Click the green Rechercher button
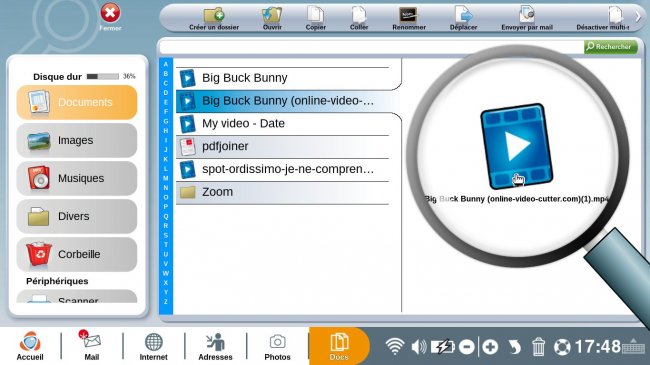This screenshot has width=650, height=365. 610,46
